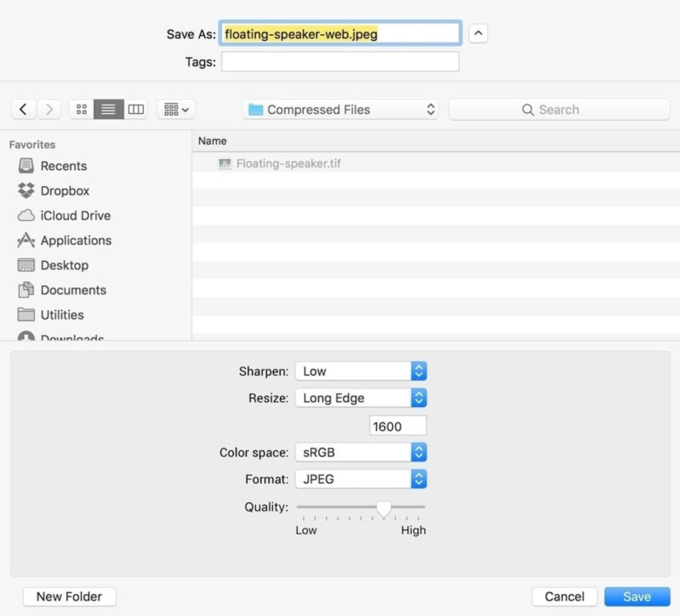Click inside the Tags input field
680x616 pixels.
pos(340,61)
